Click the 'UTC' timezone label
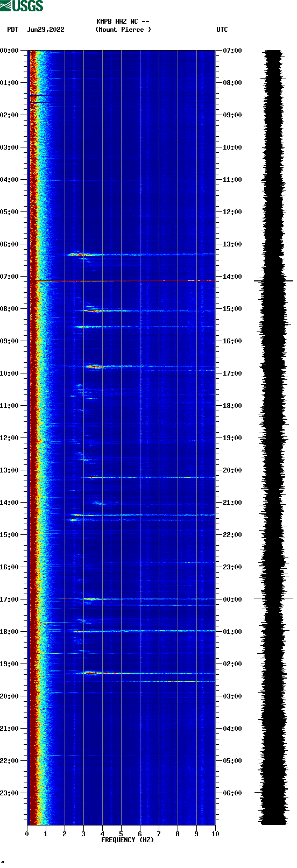297x868 pixels. 222,30
